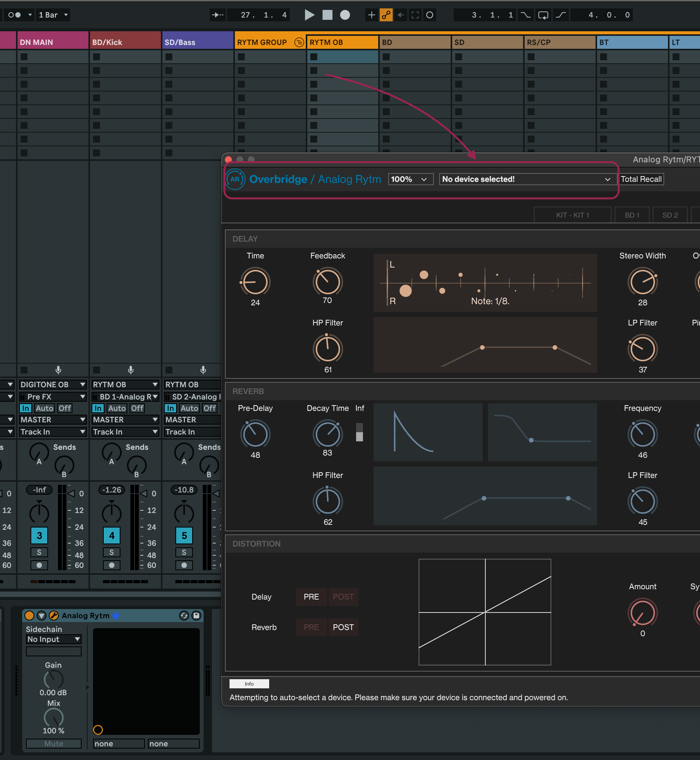
Task: Click the Stop button in transport
Action: (327, 15)
